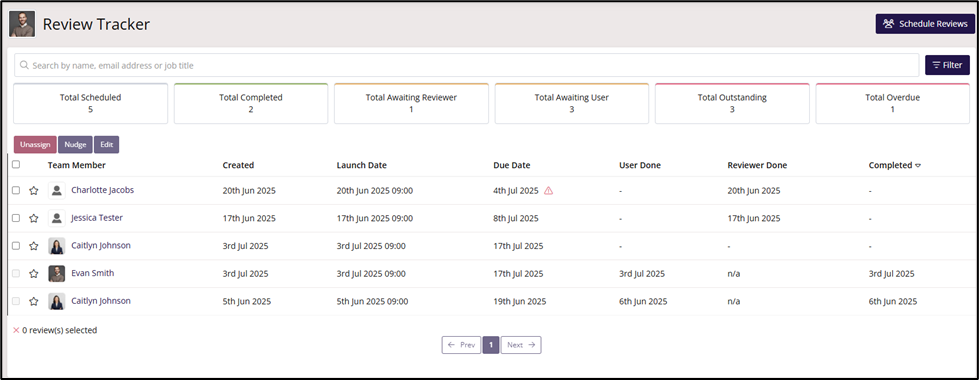Favorite Evan Smith's review with the star

coord(34,273)
